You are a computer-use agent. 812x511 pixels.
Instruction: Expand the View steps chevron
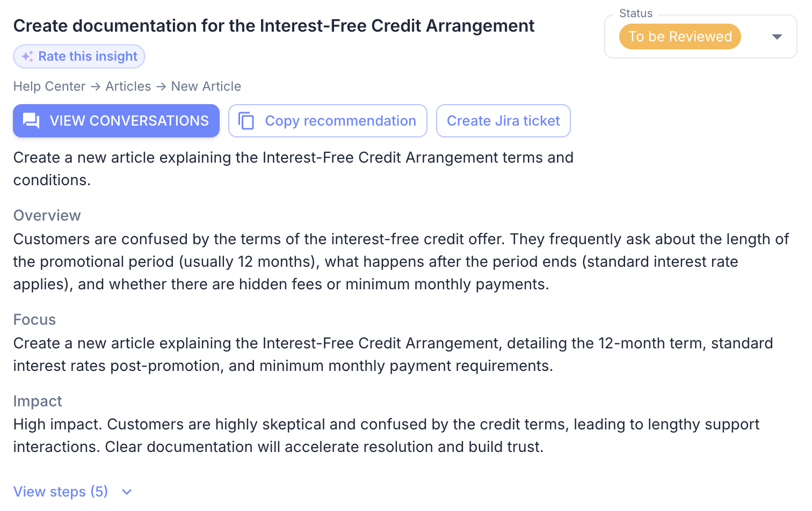tap(127, 492)
